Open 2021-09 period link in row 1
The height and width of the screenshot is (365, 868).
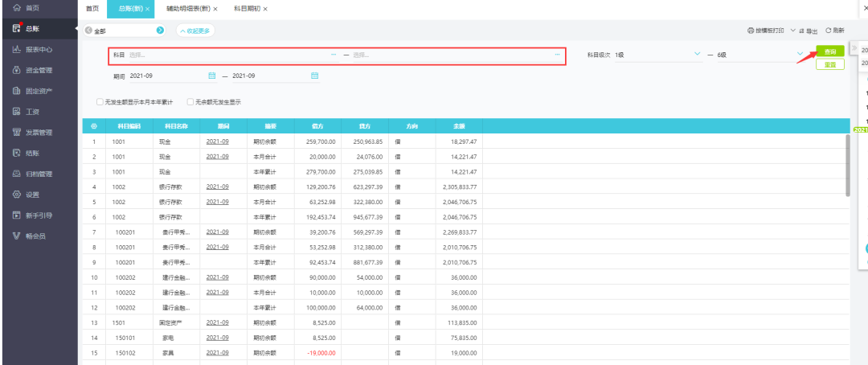218,141
